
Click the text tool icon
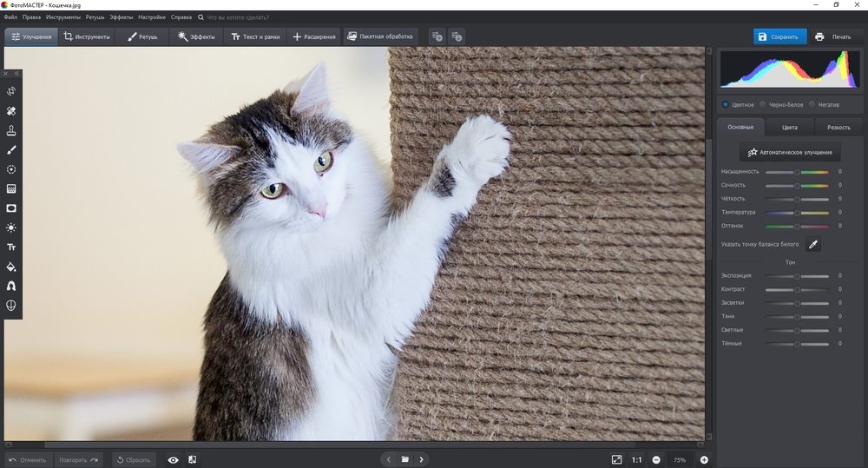pyautogui.click(x=11, y=247)
